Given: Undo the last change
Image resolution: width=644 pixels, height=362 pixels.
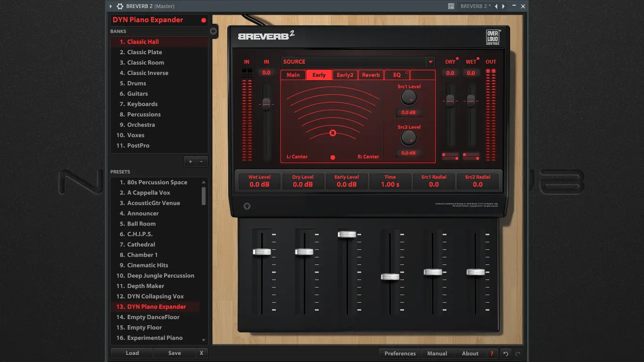Looking at the screenshot, I should point(505,354).
